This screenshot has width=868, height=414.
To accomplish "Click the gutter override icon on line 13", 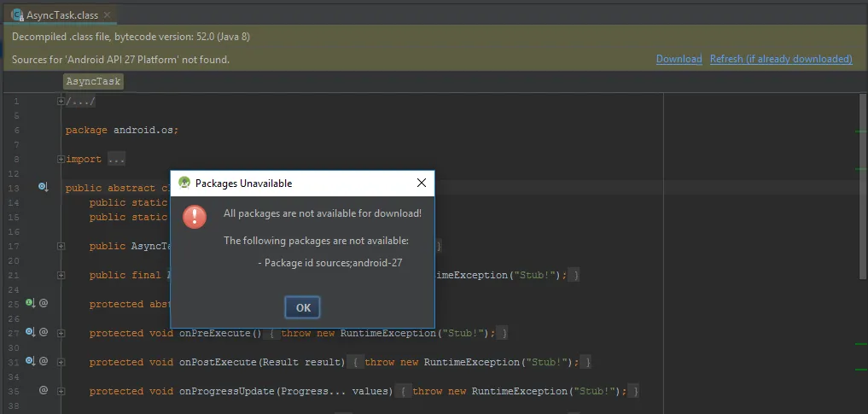I will (x=44, y=188).
